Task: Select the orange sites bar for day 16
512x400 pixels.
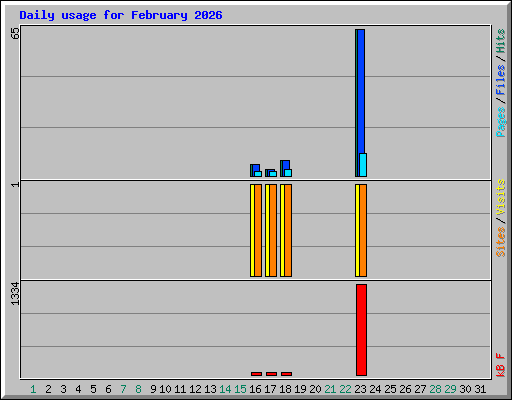Action: pos(258,230)
